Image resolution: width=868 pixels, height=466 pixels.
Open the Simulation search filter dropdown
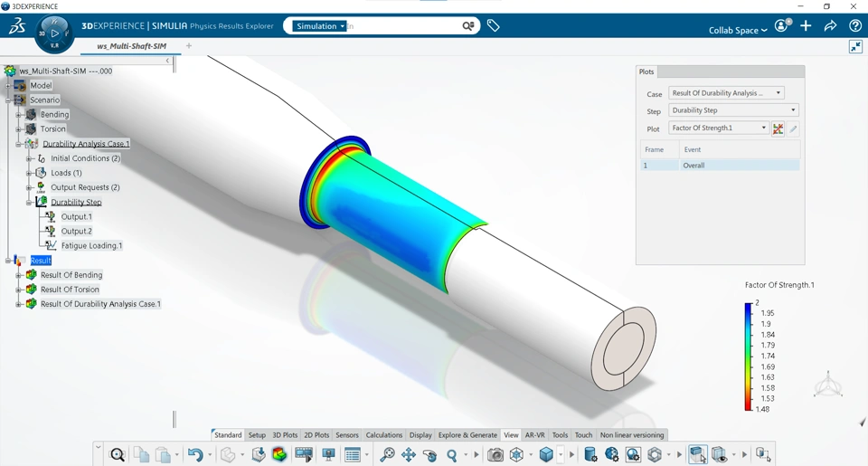[319, 26]
